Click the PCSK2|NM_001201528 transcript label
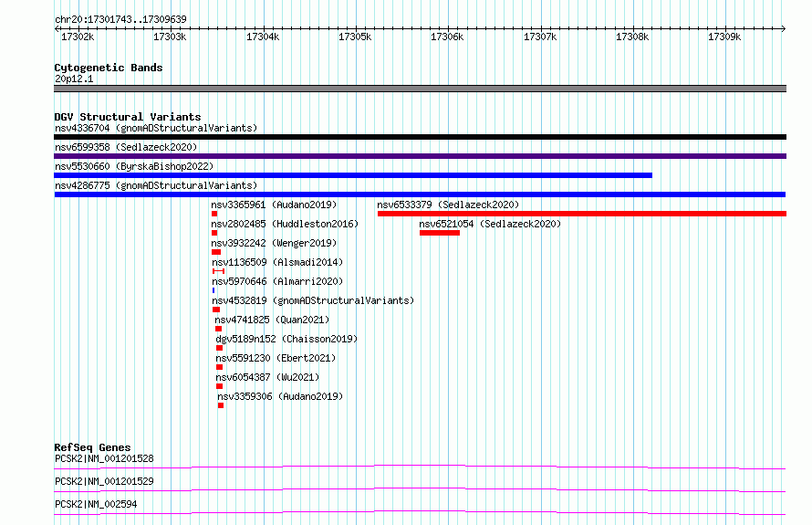812x525 pixels. (x=104, y=458)
